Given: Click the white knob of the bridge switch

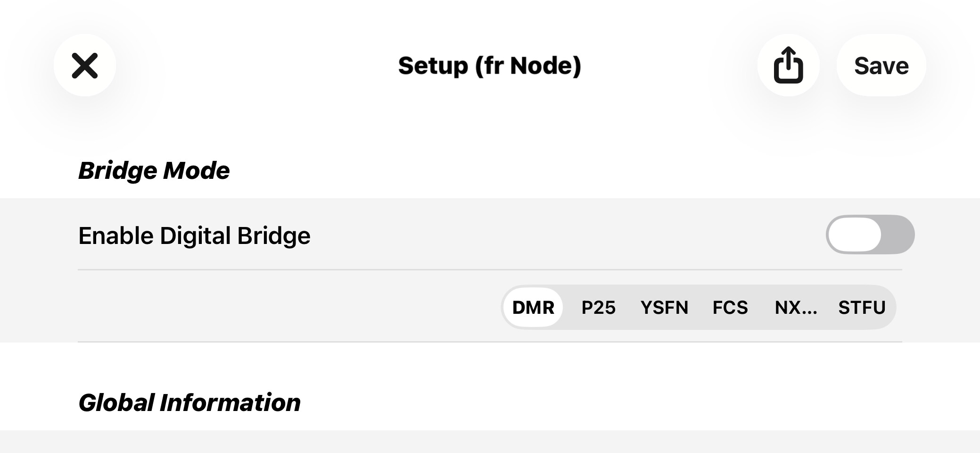Looking at the screenshot, I should click(854, 235).
